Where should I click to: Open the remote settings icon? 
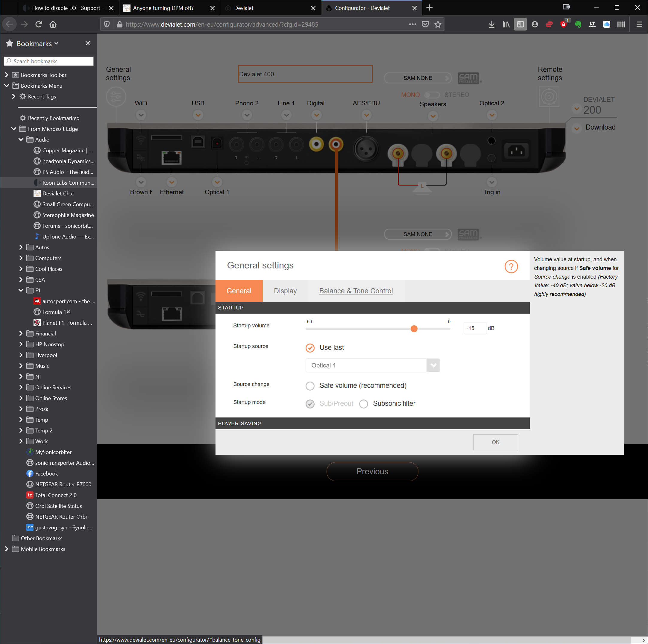pos(550,97)
